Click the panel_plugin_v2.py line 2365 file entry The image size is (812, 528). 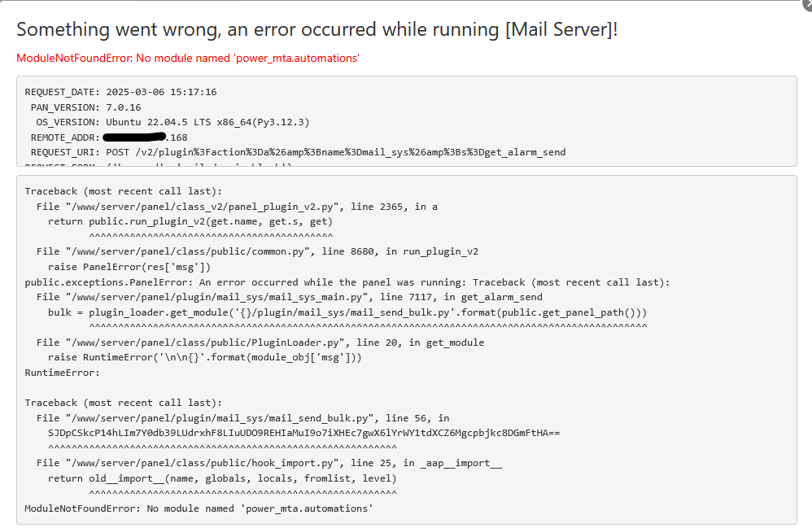click(237, 207)
